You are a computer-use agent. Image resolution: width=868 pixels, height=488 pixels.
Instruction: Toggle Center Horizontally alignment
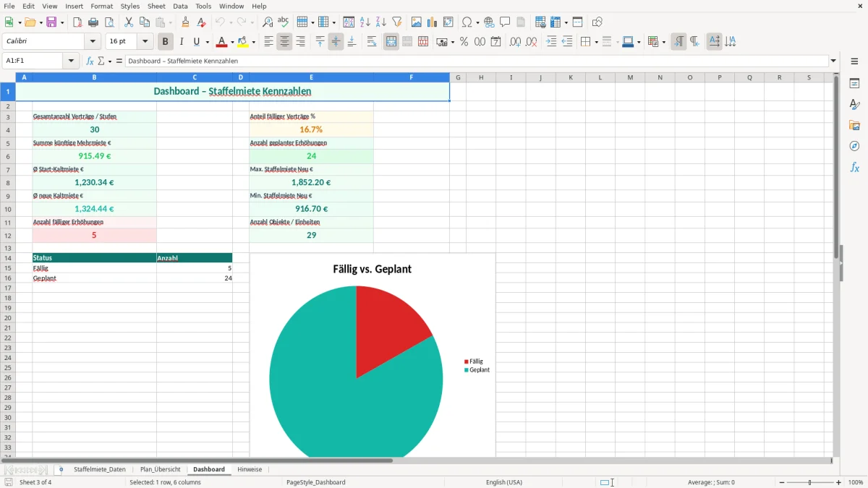pos(285,42)
